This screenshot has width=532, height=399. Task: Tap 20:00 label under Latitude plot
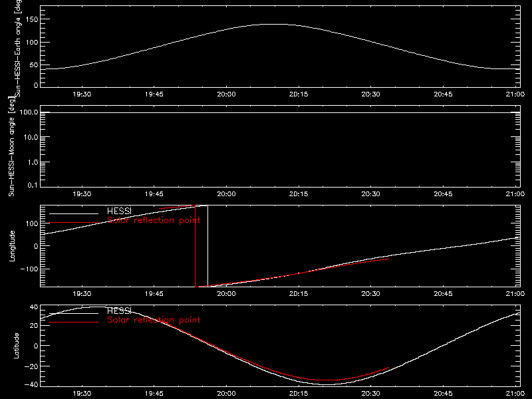click(226, 394)
